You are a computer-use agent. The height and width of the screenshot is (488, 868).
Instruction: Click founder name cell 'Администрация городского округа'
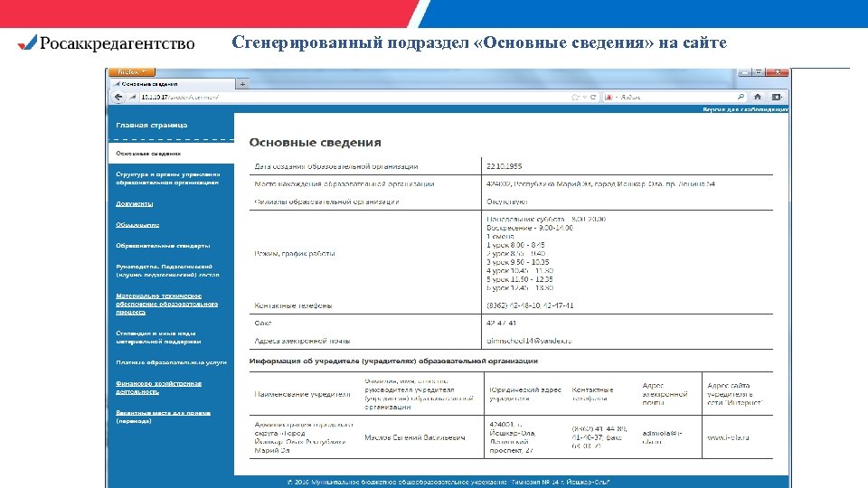(304, 437)
